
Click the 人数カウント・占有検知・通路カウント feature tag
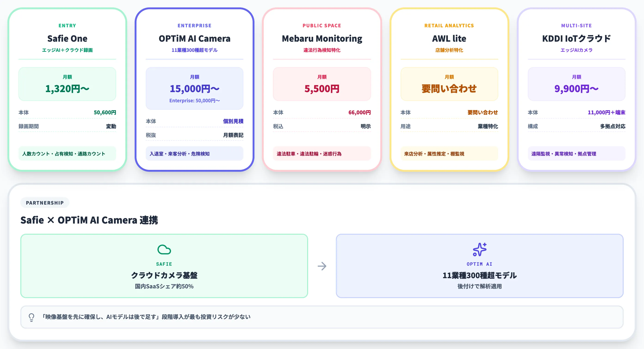67,154
